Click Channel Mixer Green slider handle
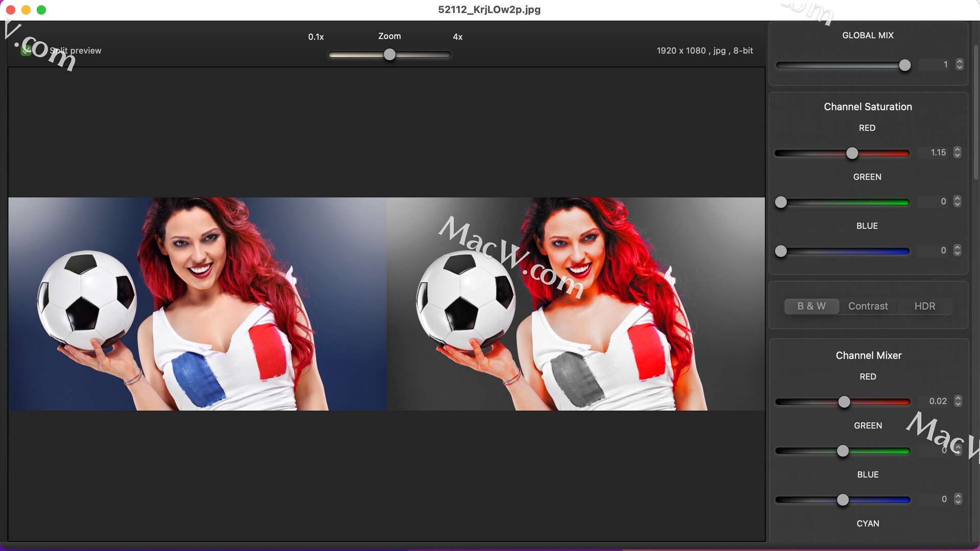The width and height of the screenshot is (980, 551). 843,451
